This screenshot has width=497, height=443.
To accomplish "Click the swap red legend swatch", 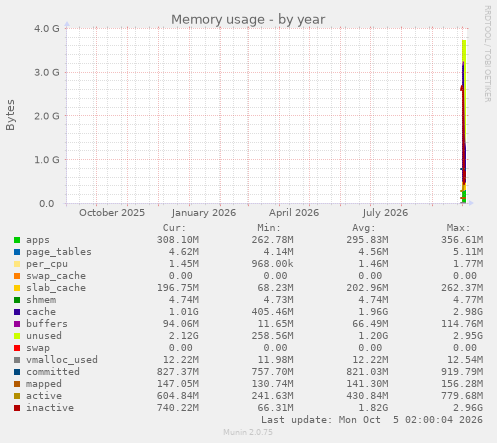I will (x=17, y=348).
